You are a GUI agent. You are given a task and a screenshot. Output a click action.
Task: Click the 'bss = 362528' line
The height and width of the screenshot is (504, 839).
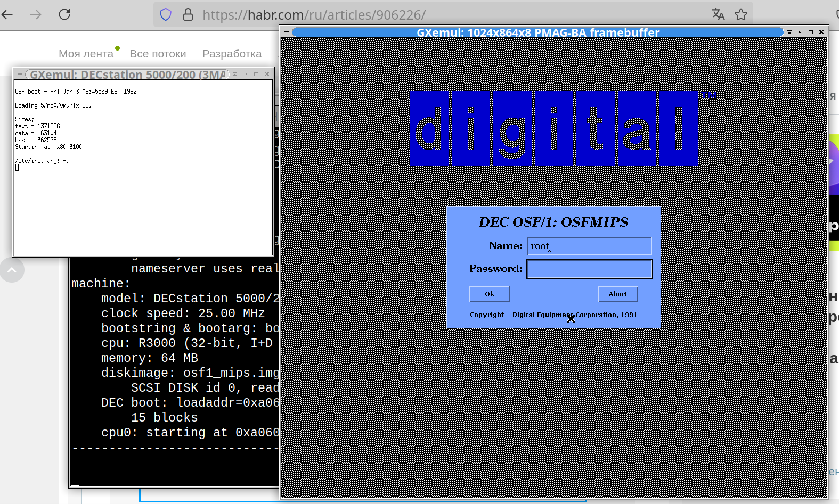point(36,140)
